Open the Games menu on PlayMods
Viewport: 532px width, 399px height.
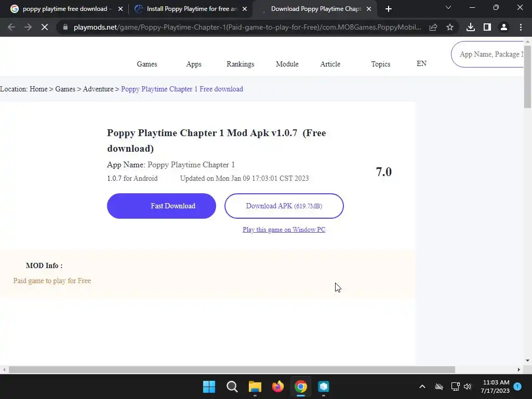[147, 64]
